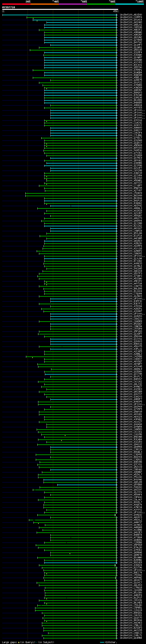Select label UniRef100_P48260
Viewport: 146px width, 644px height.
pos(131,487)
